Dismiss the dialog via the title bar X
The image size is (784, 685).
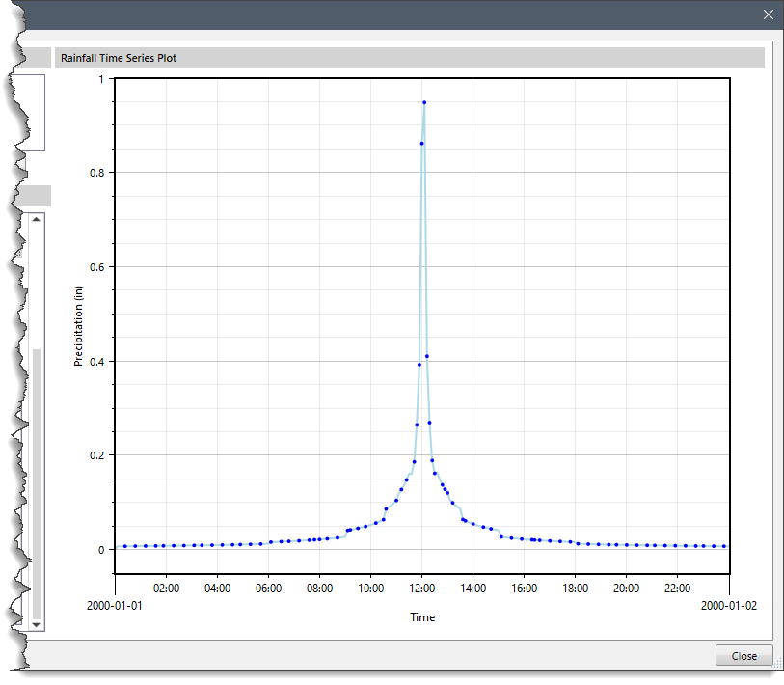(x=768, y=14)
